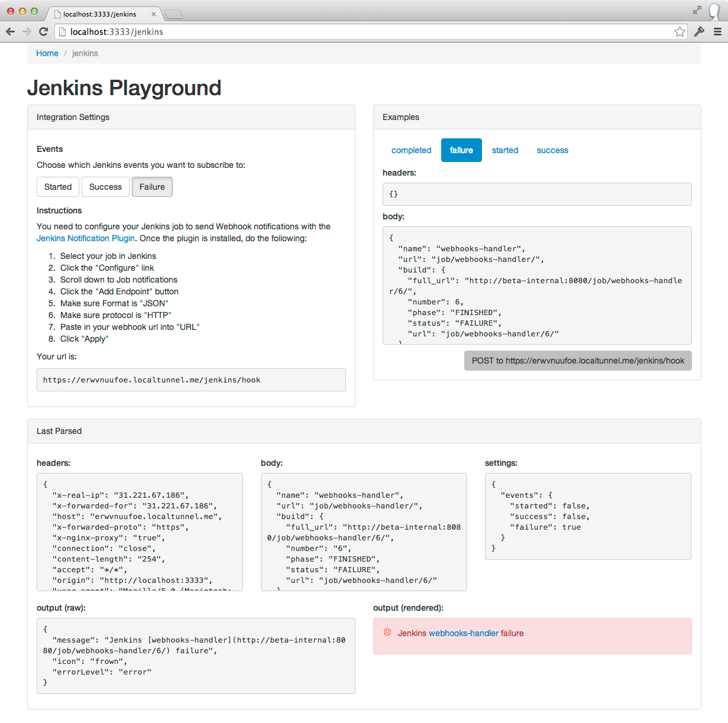Bookmark page with the star icon
Image resolution: width=728 pixels, height=723 pixels.
680,31
